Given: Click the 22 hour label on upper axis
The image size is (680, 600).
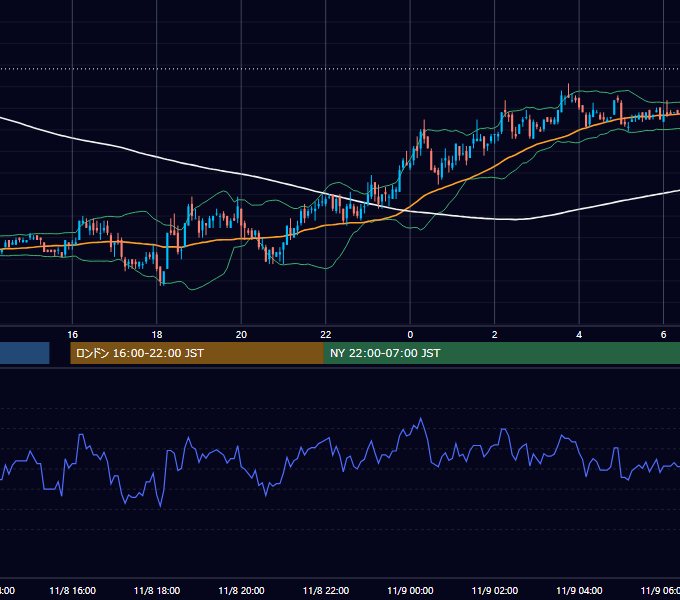Looking at the screenshot, I should click(x=326, y=334).
